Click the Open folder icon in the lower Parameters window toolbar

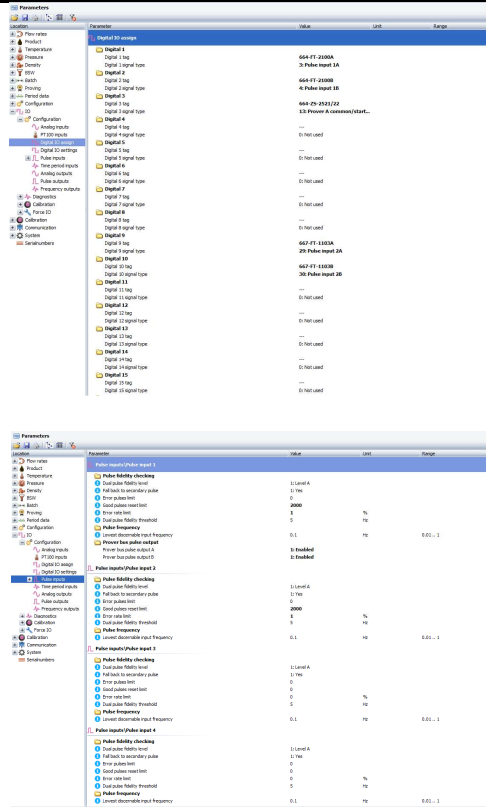point(17,445)
